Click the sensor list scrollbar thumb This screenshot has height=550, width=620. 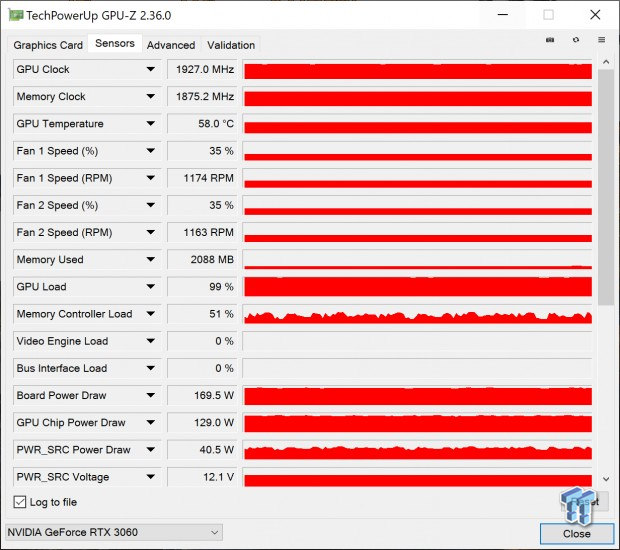pos(606,187)
